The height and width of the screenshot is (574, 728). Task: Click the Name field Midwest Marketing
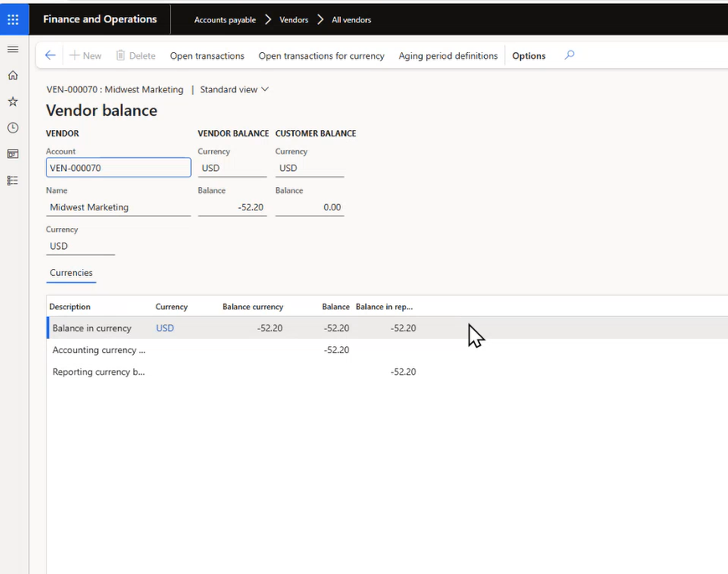119,207
